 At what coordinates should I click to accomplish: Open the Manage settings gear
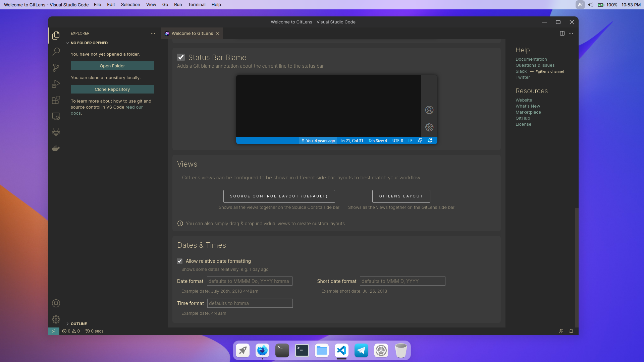pos(56,319)
